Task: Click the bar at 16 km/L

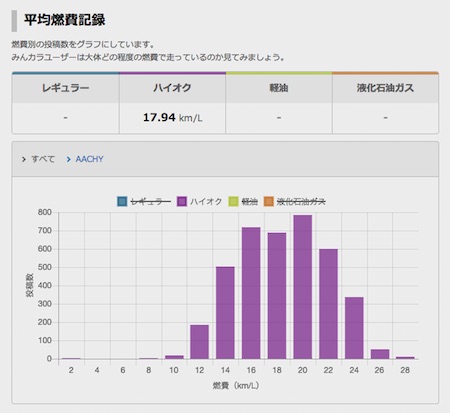Action: 251,293
